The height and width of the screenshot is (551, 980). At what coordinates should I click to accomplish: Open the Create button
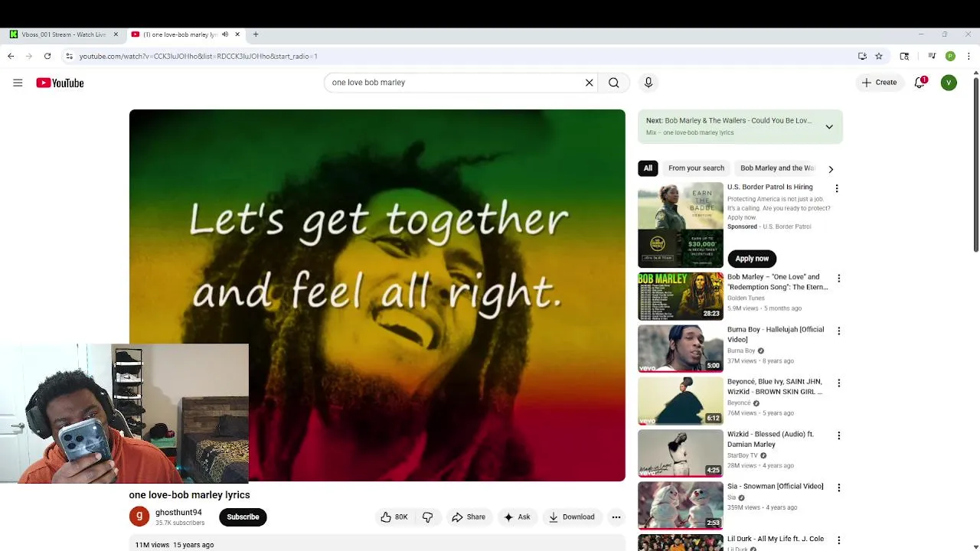pyautogui.click(x=879, y=83)
